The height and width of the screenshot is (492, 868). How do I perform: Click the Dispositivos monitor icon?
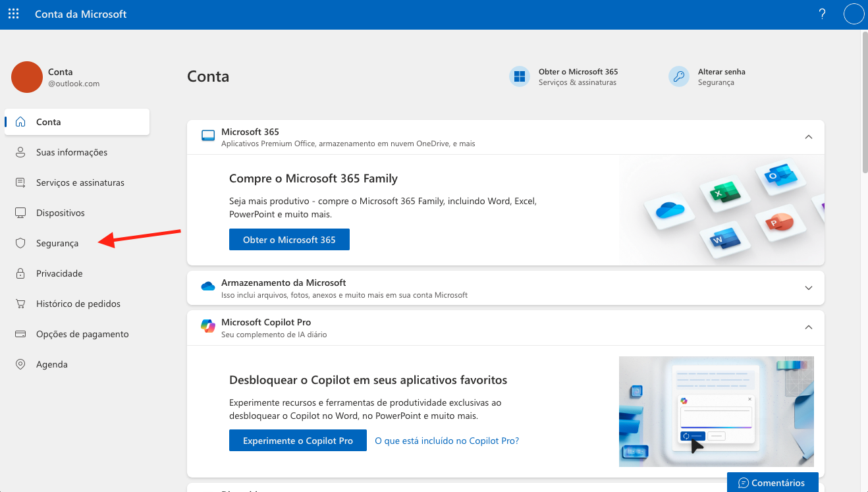click(20, 213)
